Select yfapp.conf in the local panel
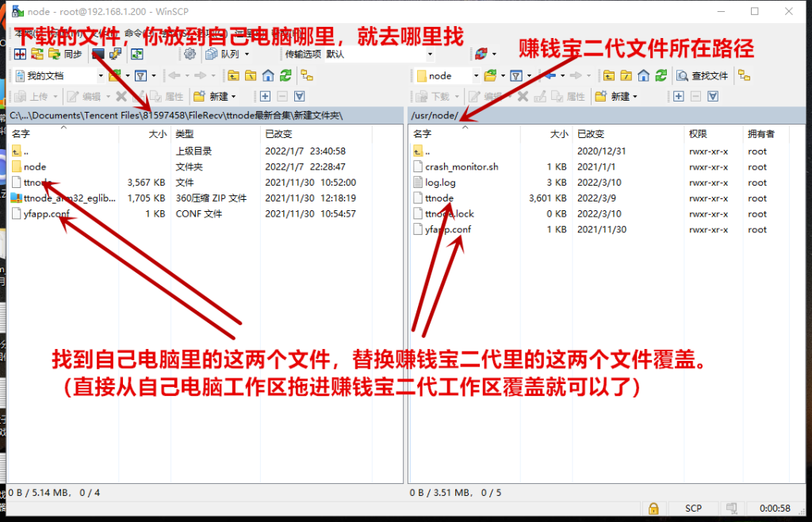Viewport: 812px width, 522px height. pos(46,213)
